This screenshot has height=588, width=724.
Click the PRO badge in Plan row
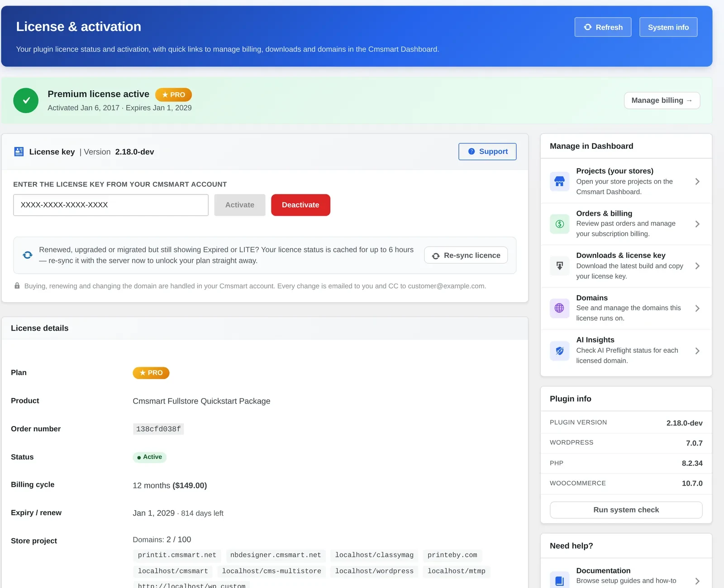coord(151,373)
